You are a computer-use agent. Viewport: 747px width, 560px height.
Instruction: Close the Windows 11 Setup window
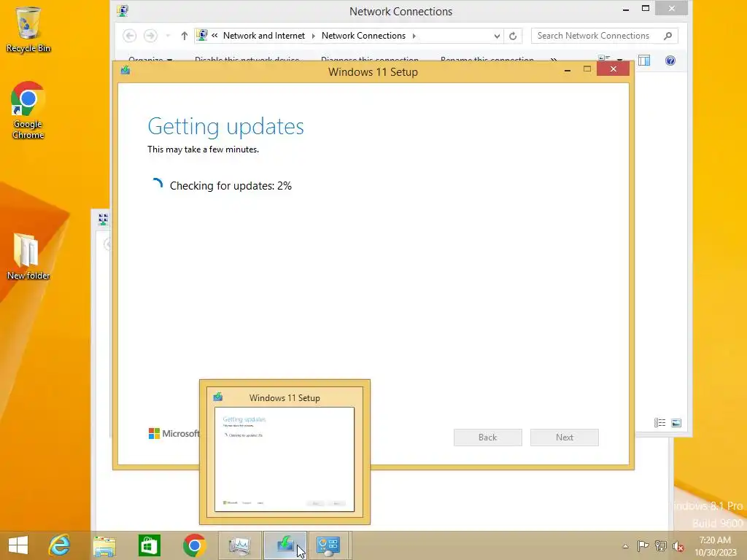[613, 69]
